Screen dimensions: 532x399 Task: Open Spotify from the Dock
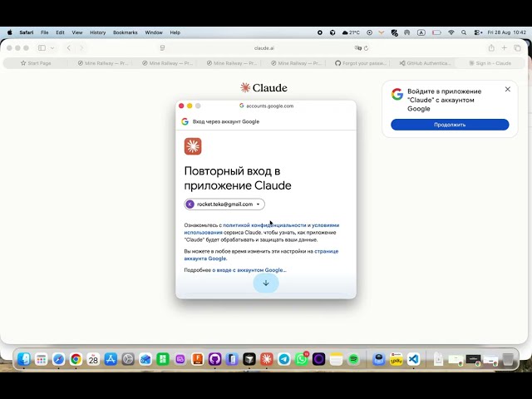(x=353, y=359)
